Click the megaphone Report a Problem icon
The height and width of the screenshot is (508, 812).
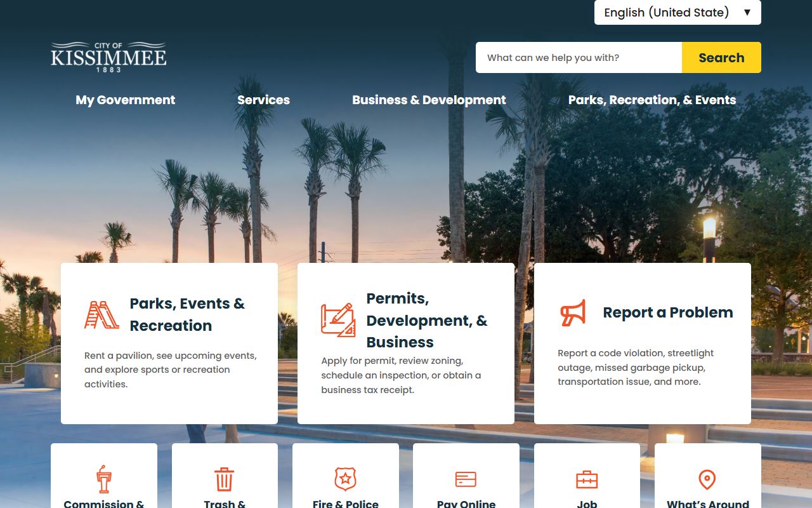[573, 313]
